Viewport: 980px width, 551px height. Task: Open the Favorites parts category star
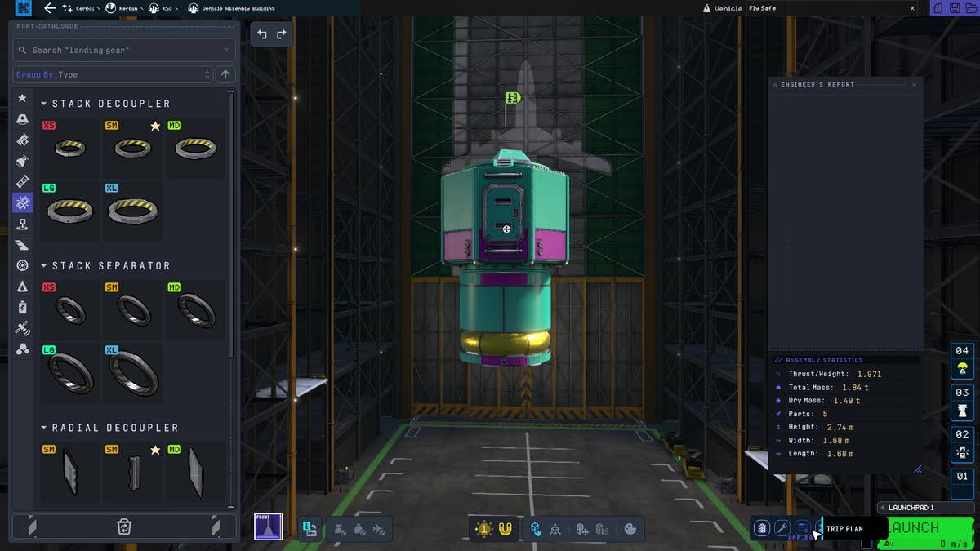coord(22,98)
